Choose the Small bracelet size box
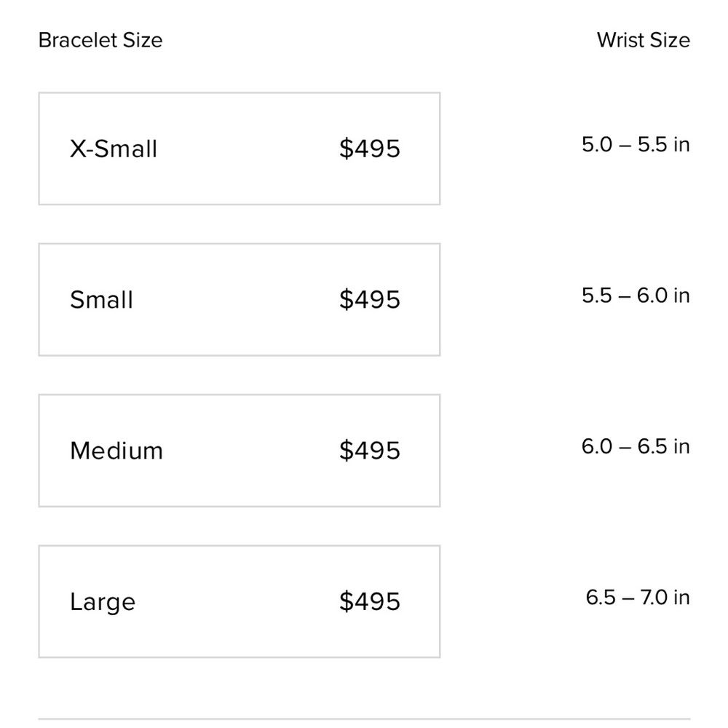The image size is (728, 728). click(x=239, y=299)
